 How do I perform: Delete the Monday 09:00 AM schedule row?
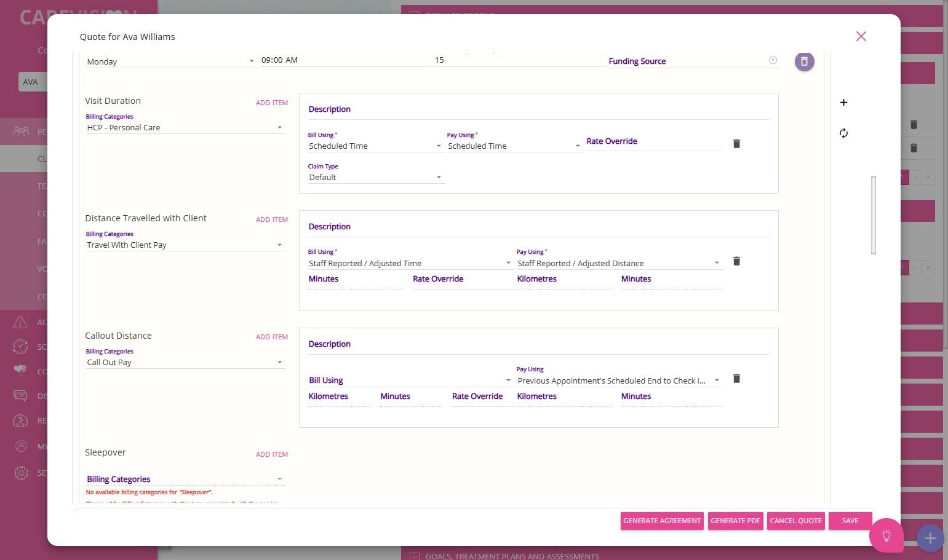[804, 61]
